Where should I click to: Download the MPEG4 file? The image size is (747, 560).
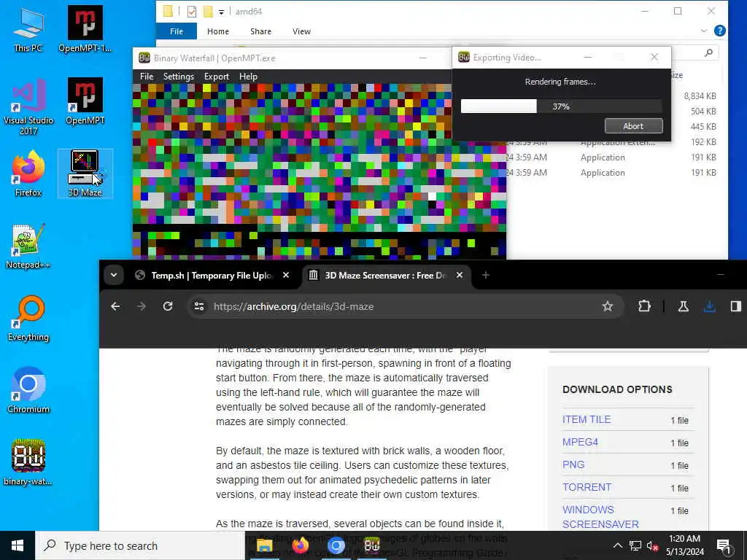580,441
